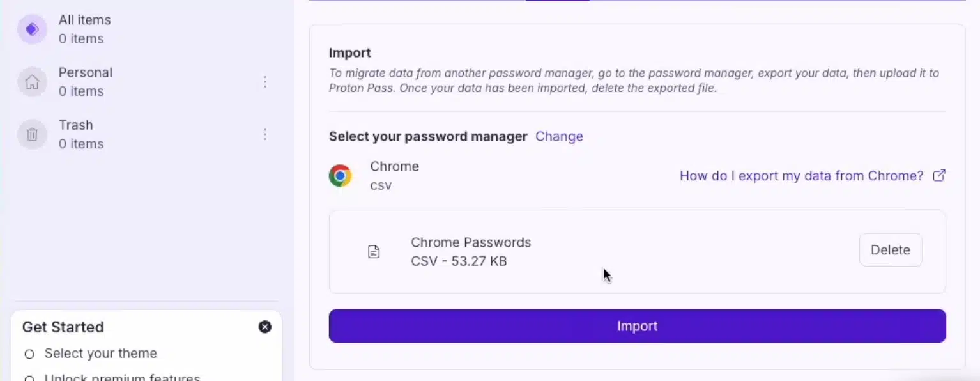Viewport: 980px width, 381px height.
Task: Dismiss the Get Started panel
Action: (x=264, y=327)
